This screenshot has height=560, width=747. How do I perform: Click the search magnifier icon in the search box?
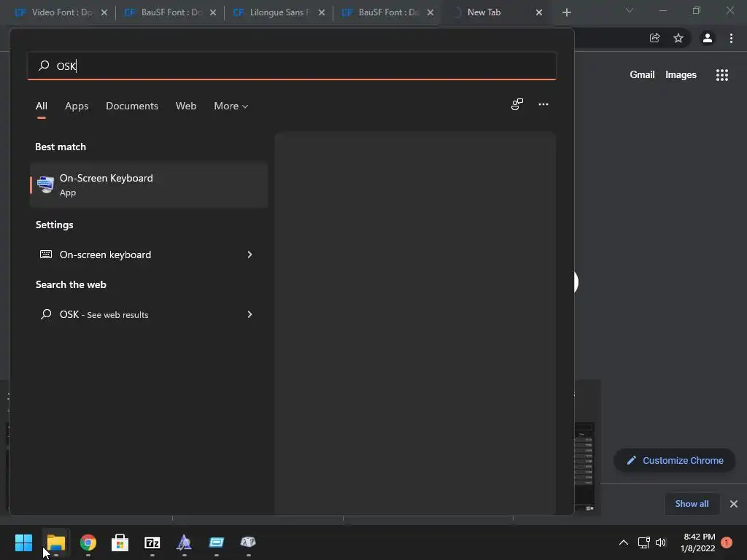[44, 65]
